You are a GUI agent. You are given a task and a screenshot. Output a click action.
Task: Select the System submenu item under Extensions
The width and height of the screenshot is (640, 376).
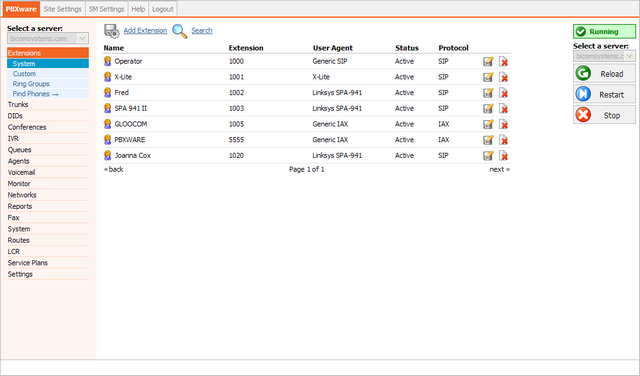coord(48,64)
